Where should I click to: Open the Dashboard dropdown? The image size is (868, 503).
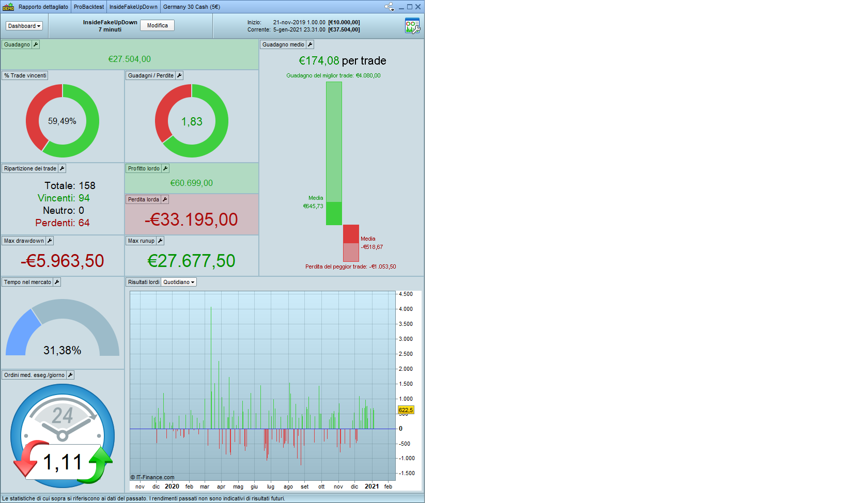24,26
